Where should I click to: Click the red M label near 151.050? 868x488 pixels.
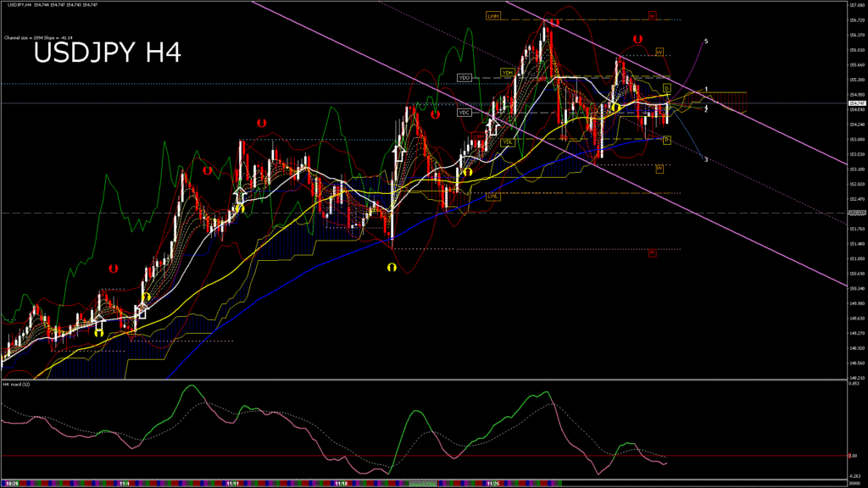coord(652,252)
